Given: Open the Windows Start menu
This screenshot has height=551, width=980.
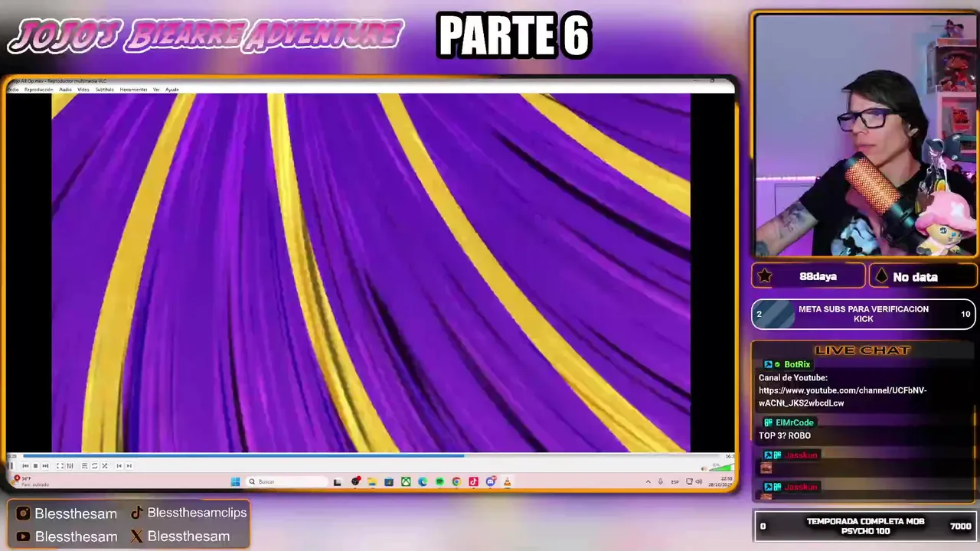Looking at the screenshot, I should coord(235,481).
